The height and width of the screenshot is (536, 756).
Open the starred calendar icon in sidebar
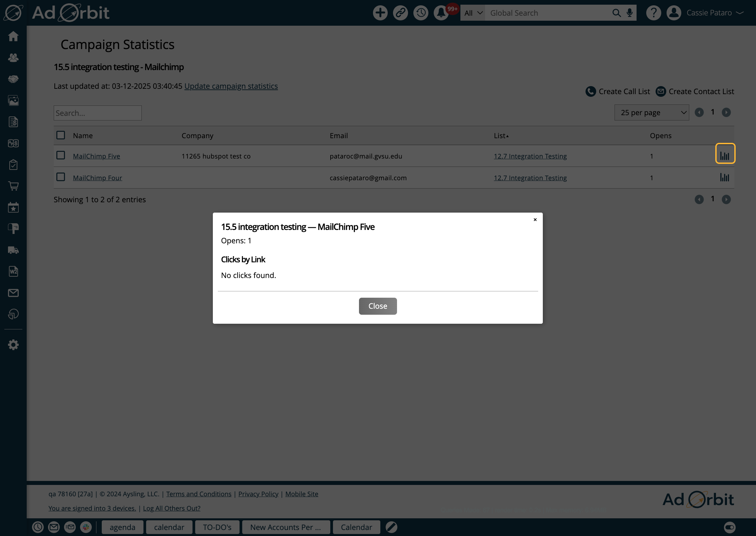click(13, 207)
